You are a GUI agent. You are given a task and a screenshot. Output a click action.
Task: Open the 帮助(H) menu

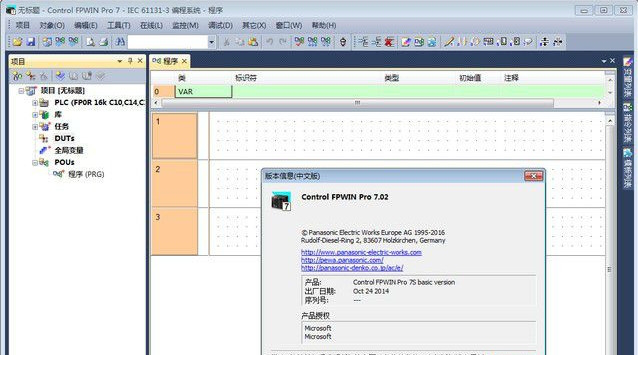pyautogui.click(x=324, y=25)
